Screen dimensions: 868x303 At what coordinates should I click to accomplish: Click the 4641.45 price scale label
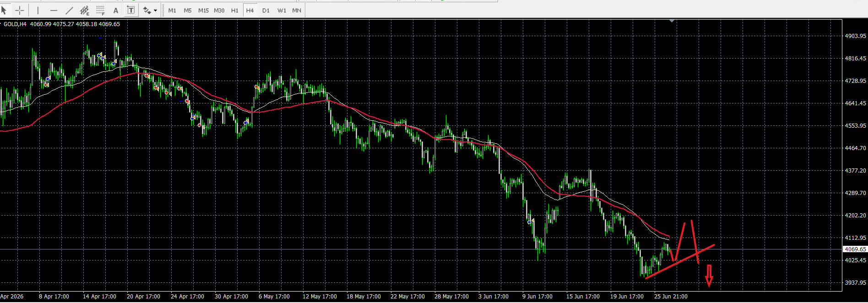(856, 103)
